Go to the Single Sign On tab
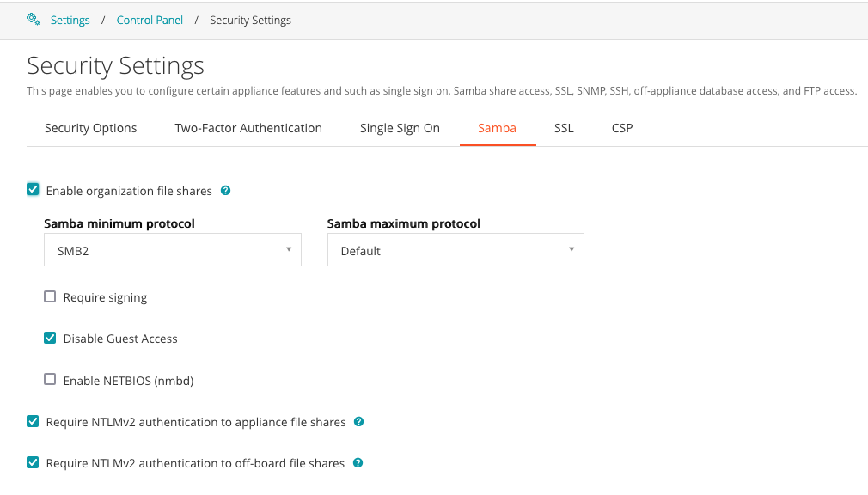Viewport: 868px width, 495px height. (x=400, y=128)
